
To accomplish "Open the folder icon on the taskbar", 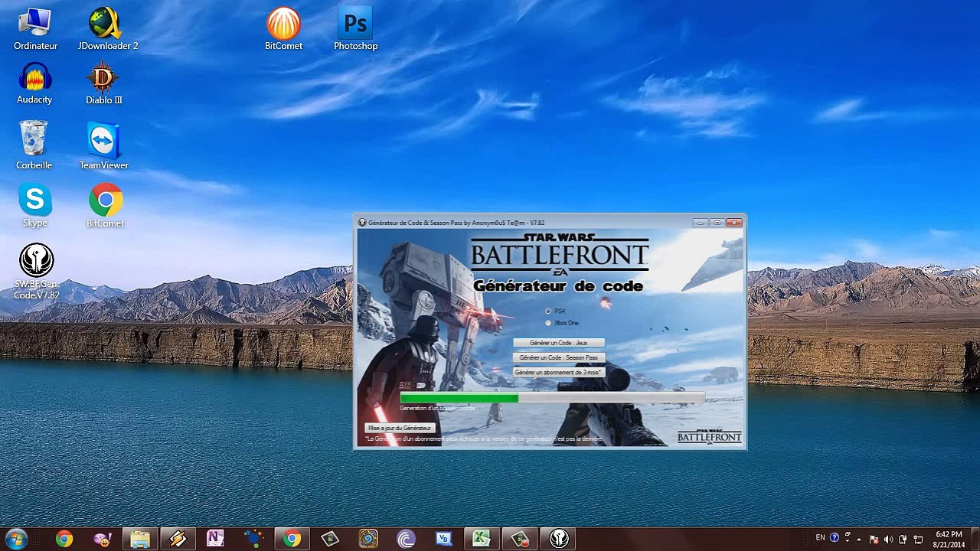I will [140, 539].
